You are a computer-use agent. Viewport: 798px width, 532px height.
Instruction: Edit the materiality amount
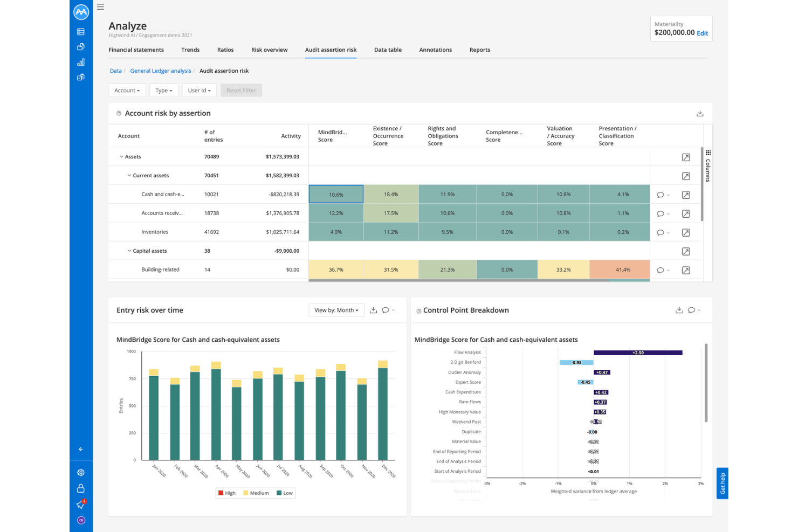703,33
